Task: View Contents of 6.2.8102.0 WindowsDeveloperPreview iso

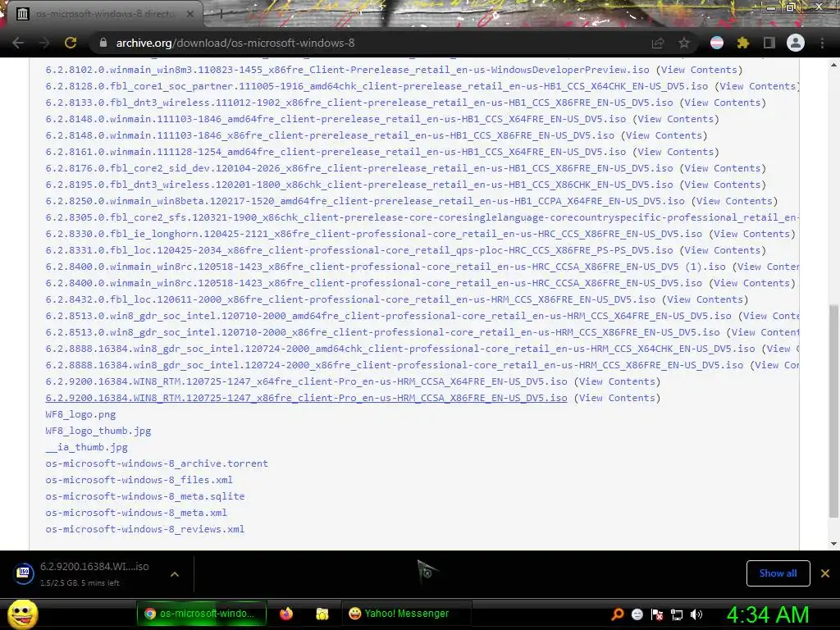Action: click(x=699, y=70)
